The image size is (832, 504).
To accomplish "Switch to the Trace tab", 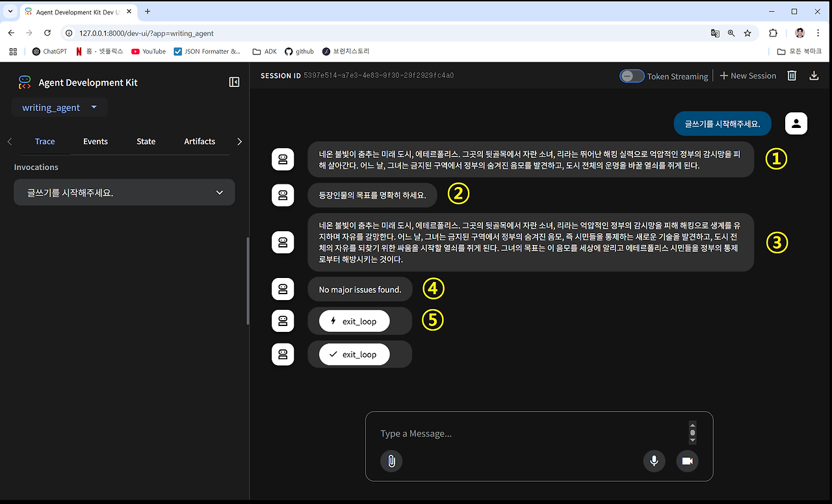I will click(45, 142).
